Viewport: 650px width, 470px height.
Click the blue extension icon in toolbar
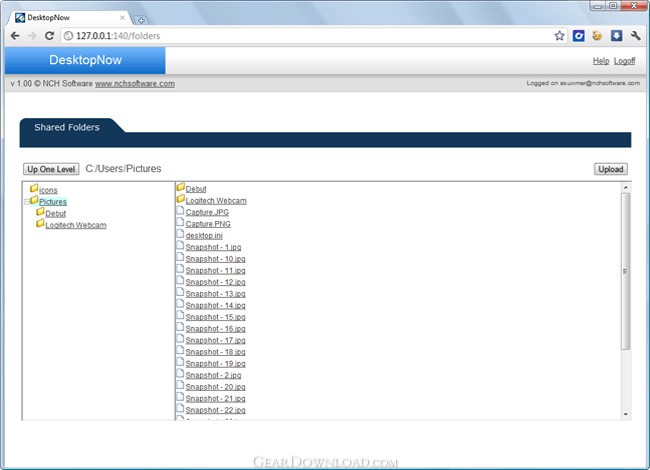tap(578, 36)
